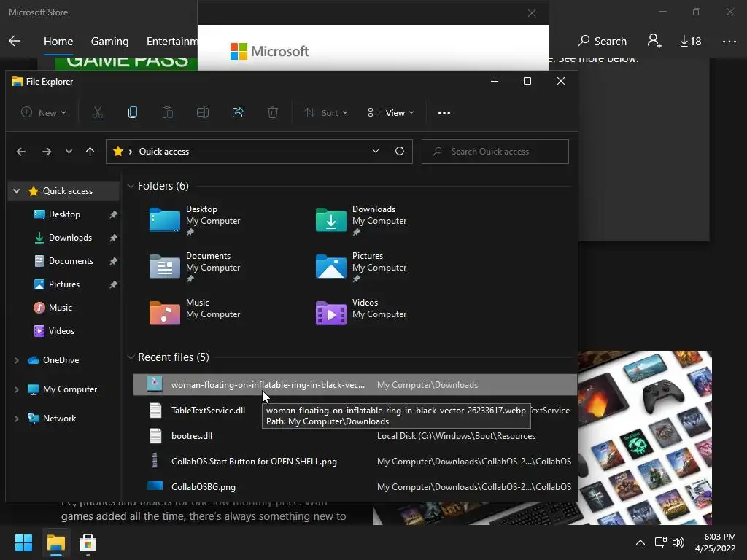Click Microsoft Store back arrow
Screen dimensions: 747x560
tap(15, 41)
